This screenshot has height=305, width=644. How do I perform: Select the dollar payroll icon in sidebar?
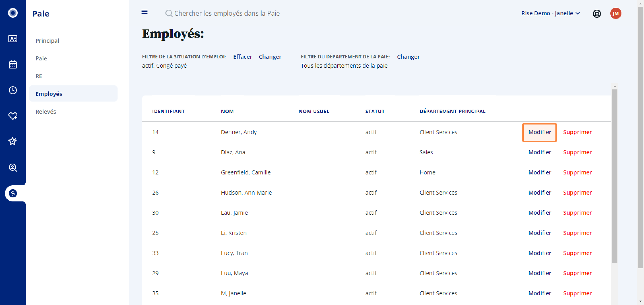(x=13, y=193)
